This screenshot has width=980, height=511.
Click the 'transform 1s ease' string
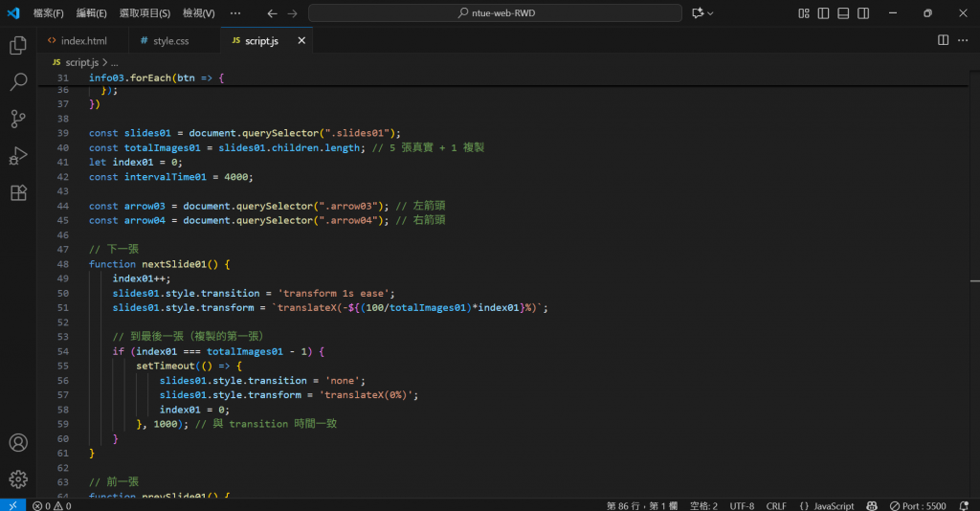coord(334,293)
